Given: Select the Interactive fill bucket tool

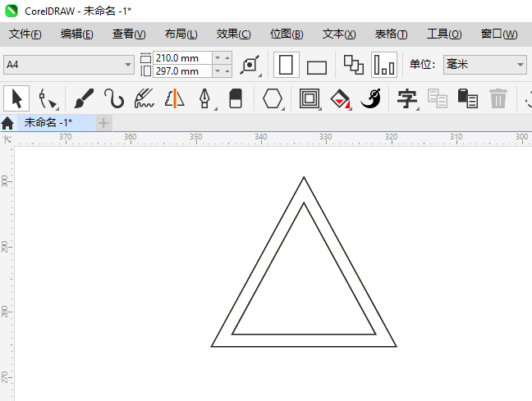Looking at the screenshot, I should pyautogui.click(x=341, y=98).
